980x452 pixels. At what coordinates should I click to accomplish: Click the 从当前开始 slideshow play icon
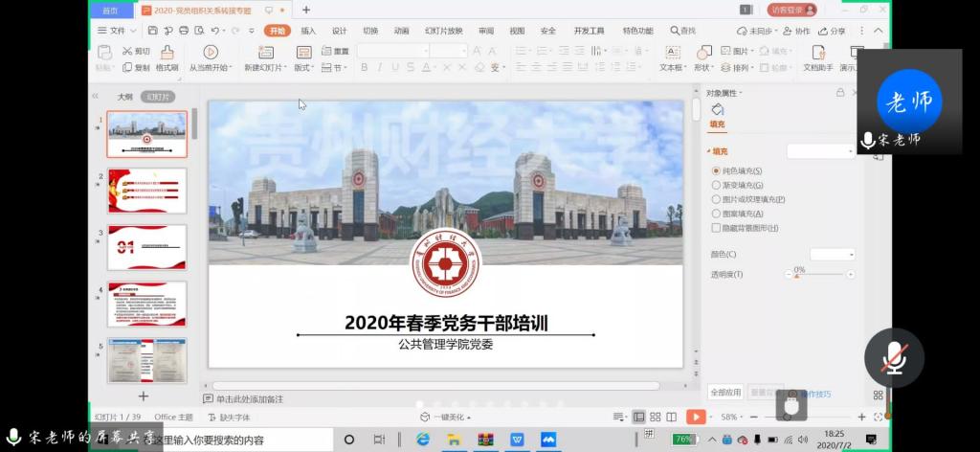click(x=211, y=52)
